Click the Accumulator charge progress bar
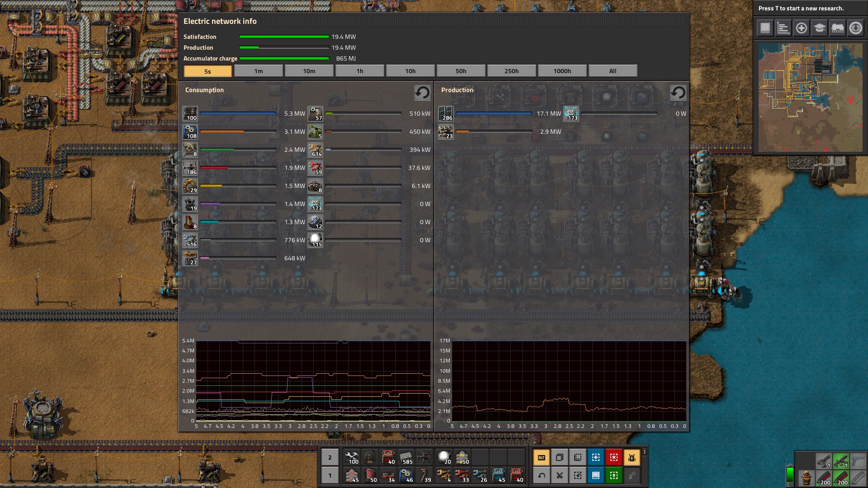This screenshot has height=488, width=868. 284,58
